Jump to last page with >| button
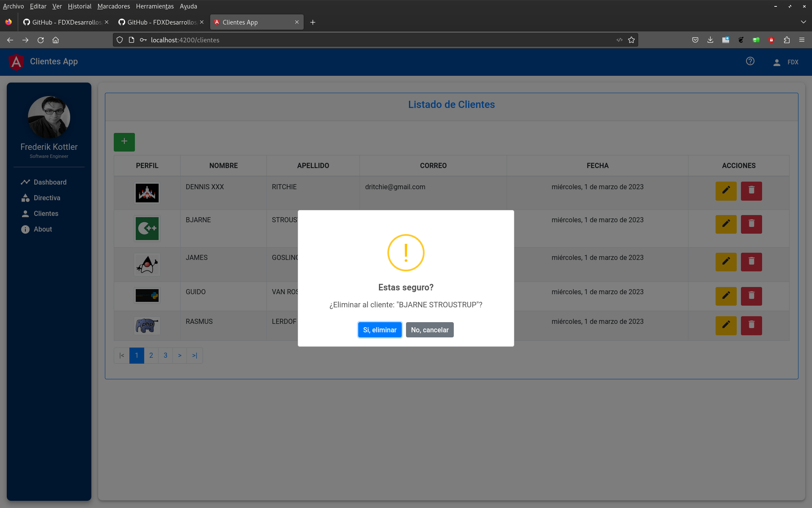The height and width of the screenshot is (508, 812). click(x=195, y=356)
